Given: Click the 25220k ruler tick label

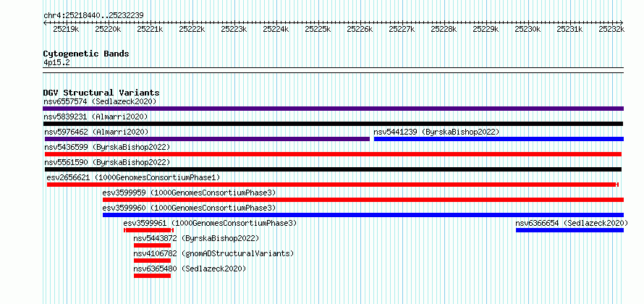Looking at the screenshot, I should pos(108,29).
